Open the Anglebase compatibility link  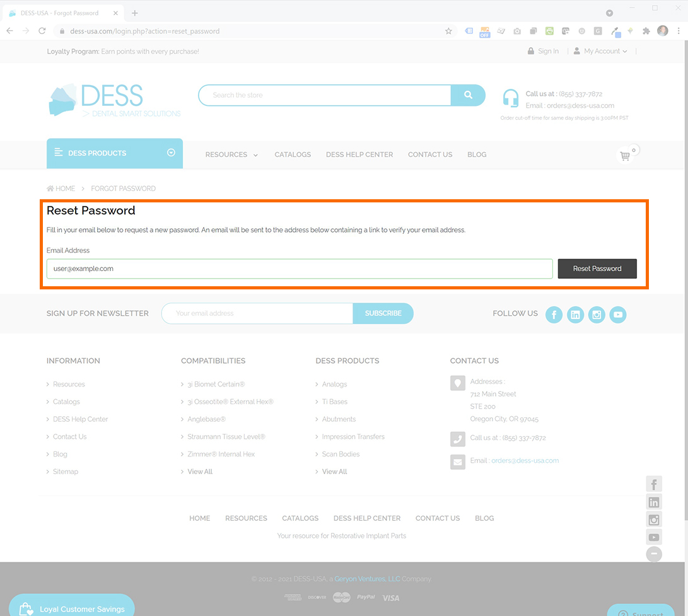tap(207, 419)
